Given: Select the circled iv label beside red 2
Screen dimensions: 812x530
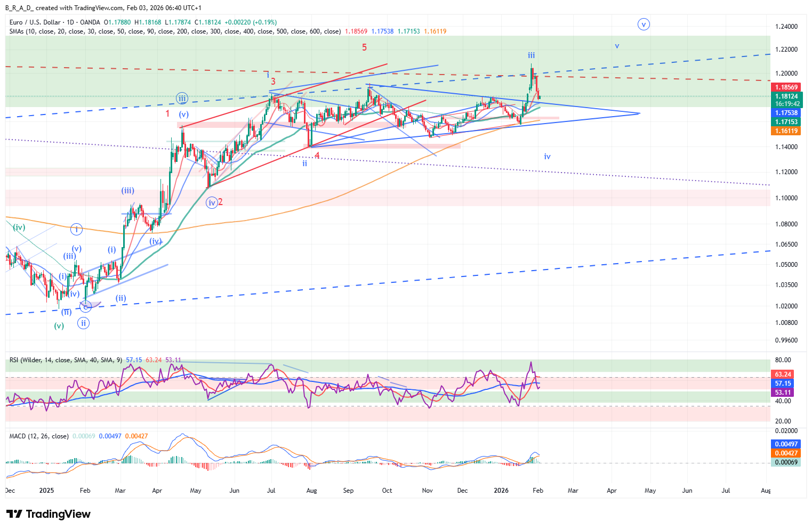Looking at the screenshot, I should 212,202.
